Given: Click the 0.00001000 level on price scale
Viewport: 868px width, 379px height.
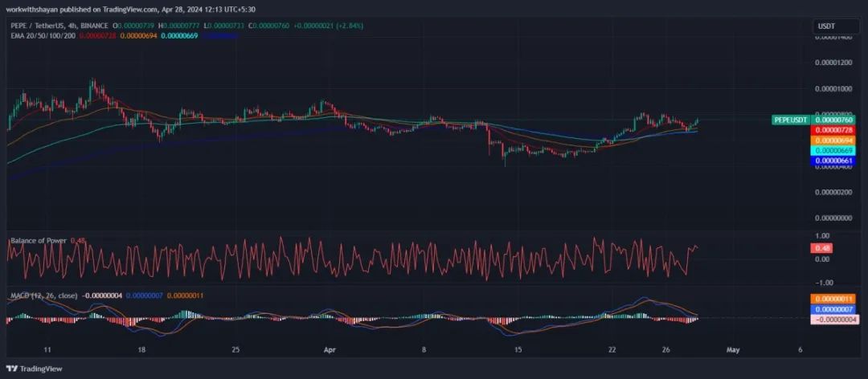Looking at the screenshot, I should pos(833,88).
